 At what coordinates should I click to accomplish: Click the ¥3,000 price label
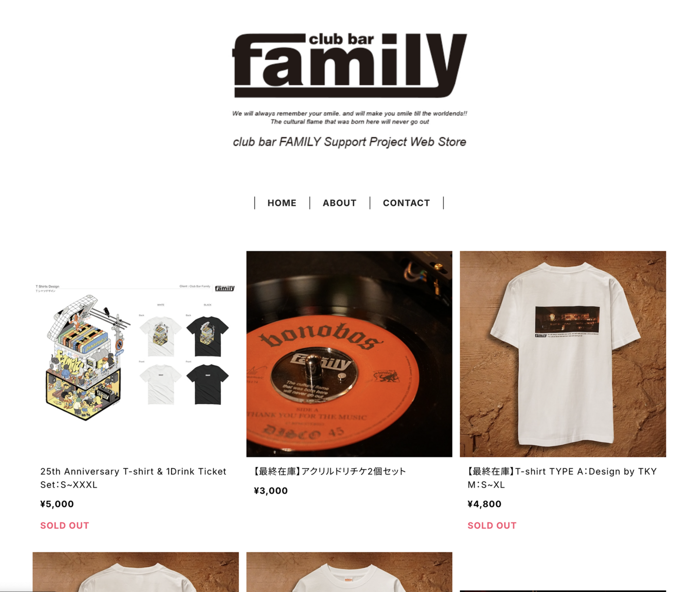(x=271, y=491)
